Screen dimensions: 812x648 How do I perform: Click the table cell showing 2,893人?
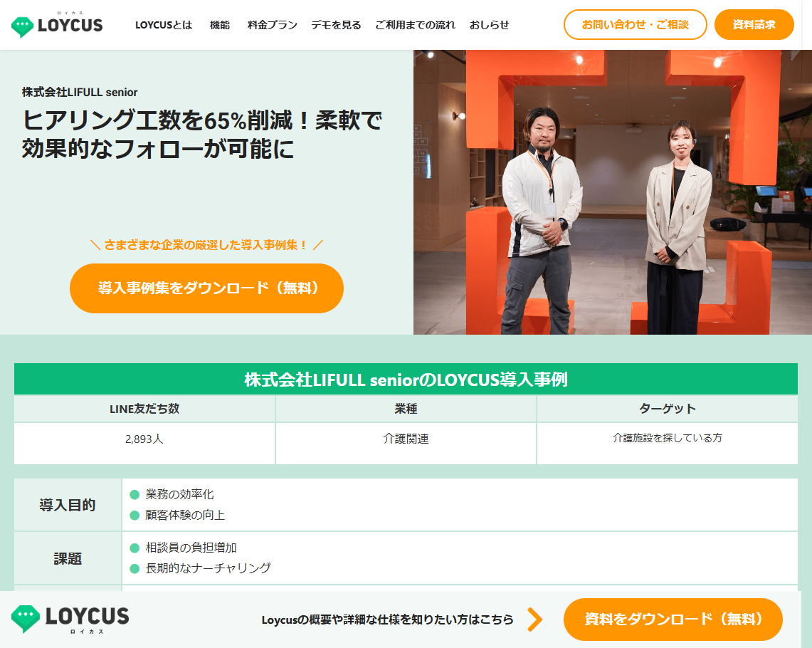(144, 439)
